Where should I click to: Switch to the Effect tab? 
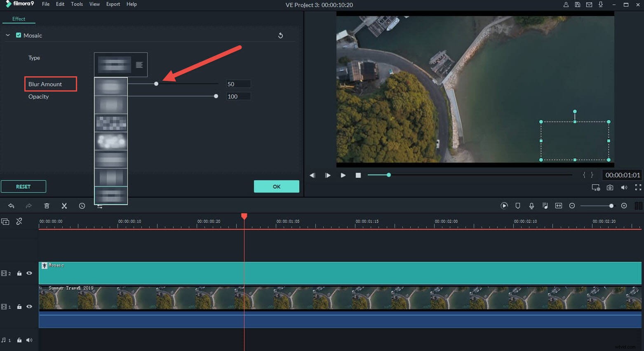pyautogui.click(x=19, y=19)
